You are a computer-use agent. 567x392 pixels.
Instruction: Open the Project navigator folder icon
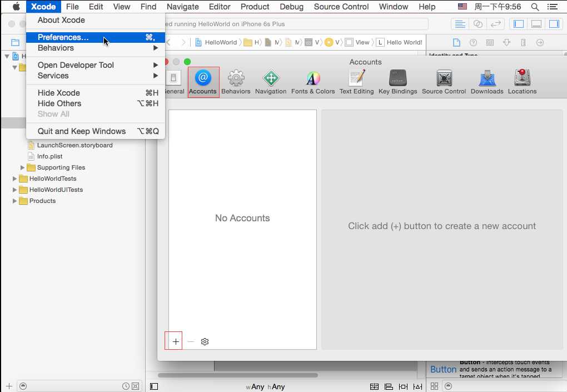click(15, 43)
